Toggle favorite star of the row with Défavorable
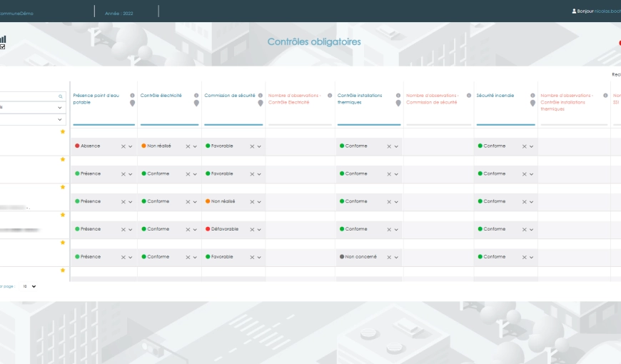Viewport: 621px width, 364px height. click(x=63, y=215)
